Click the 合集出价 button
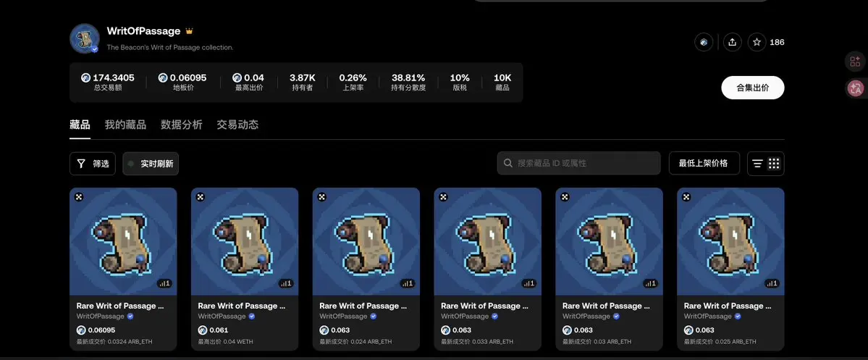The height and width of the screenshot is (360, 868). (752, 88)
